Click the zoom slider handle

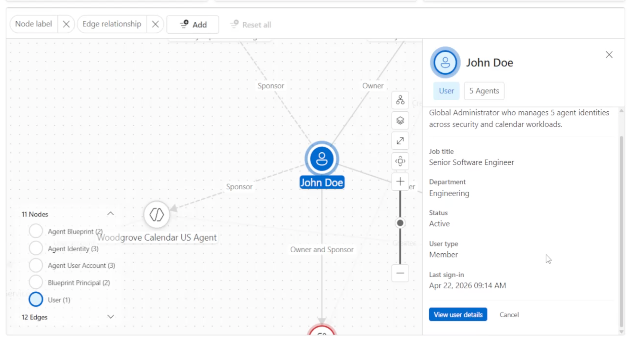[x=400, y=223]
